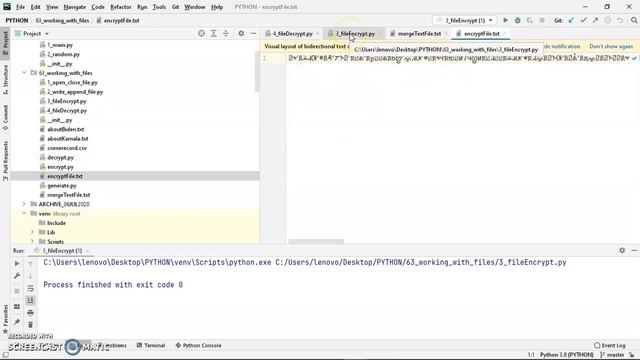Open the Python Console tool window
The height and width of the screenshot is (360, 640).
click(x=198, y=345)
